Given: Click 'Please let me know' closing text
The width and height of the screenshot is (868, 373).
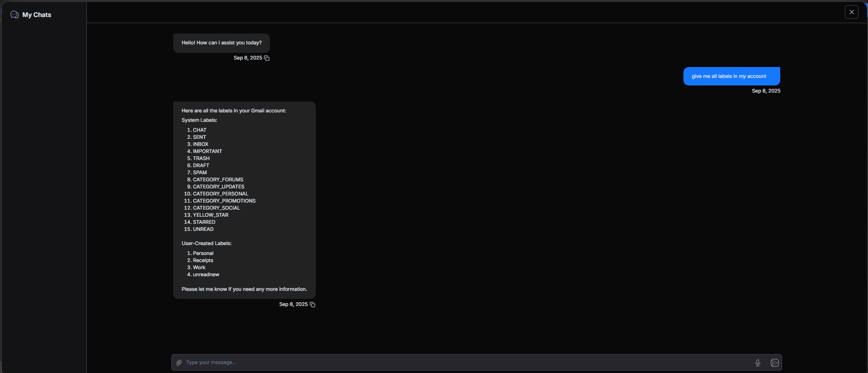Looking at the screenshot, I should (244, 289).
